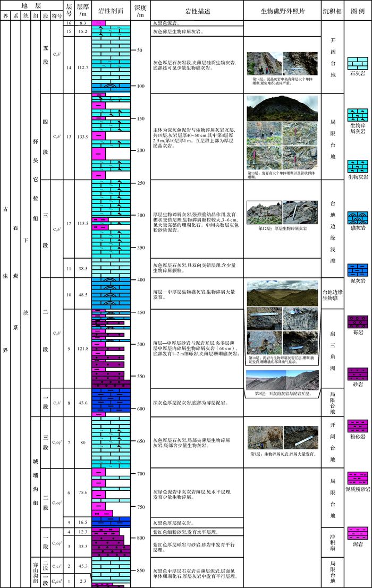The image size is (372, 588).
Task: Select the 礁灰岩 legend symbol
Action: point(357,218)
